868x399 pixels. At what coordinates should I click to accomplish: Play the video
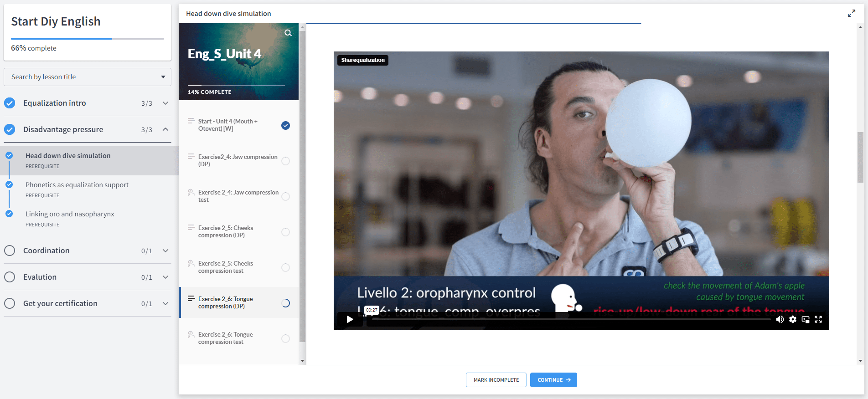click(x=350, y=319)
